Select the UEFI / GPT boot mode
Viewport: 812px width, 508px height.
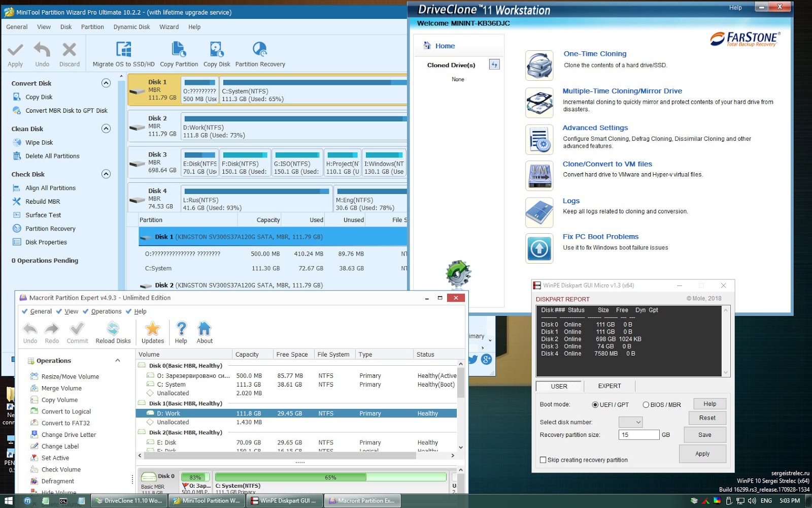pos(596,404)
